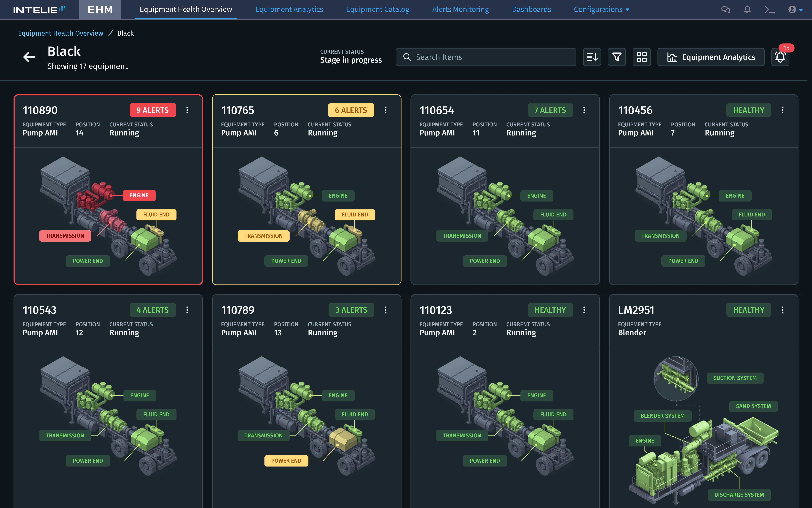
Task: Open options menu for card 110890
Action: [x=187, y=110]
